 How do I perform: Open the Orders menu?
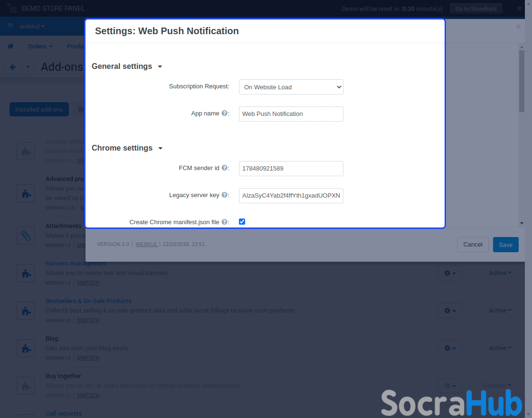[40, 46]
